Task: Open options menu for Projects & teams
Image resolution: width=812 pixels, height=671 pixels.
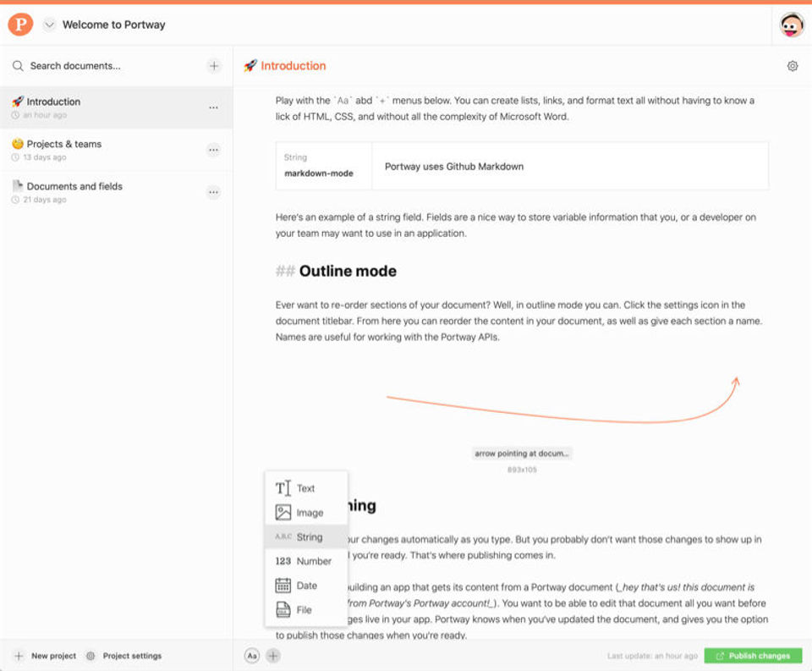Action: 213,151
